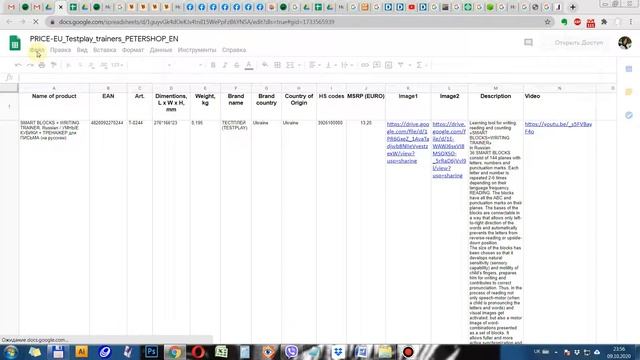Viewport: 640px width, 360px height.
Task: Open the text color picker
Action: click(249, 65)
